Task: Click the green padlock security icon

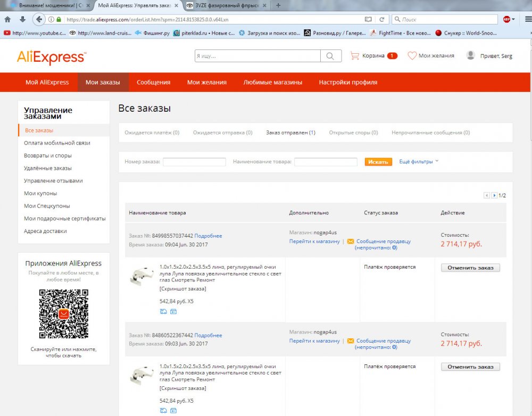Action: (59, 19)
